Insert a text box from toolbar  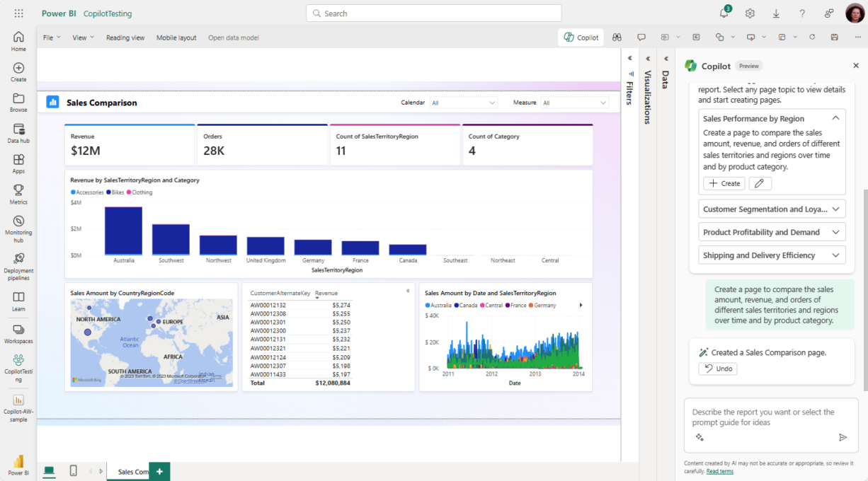point(696,37)
